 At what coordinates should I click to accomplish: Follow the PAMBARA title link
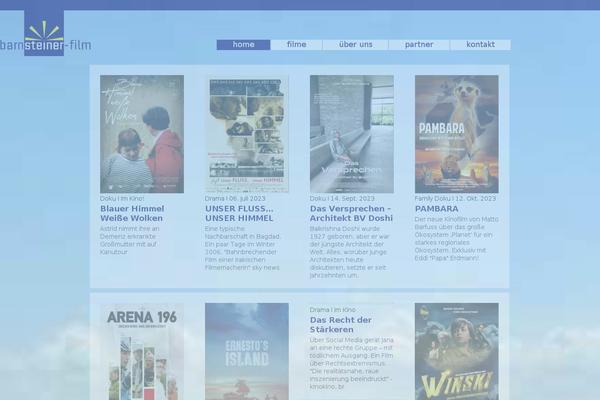point(437,209)
